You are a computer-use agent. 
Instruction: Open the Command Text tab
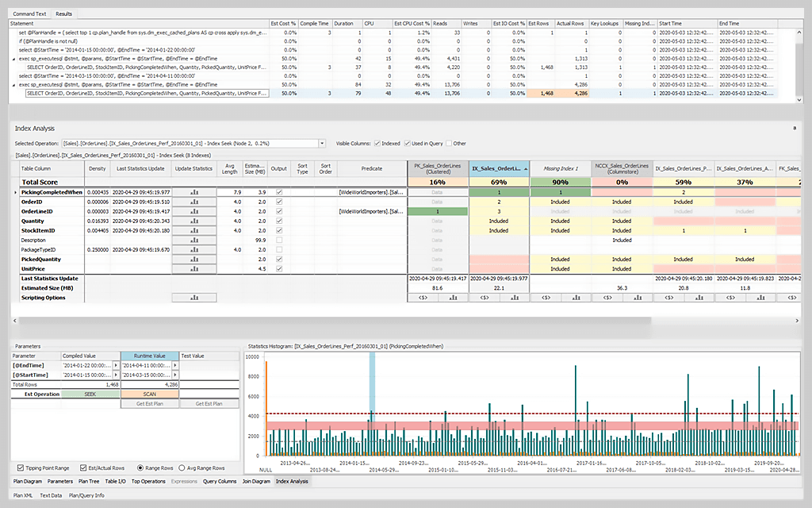pos(29,14)
